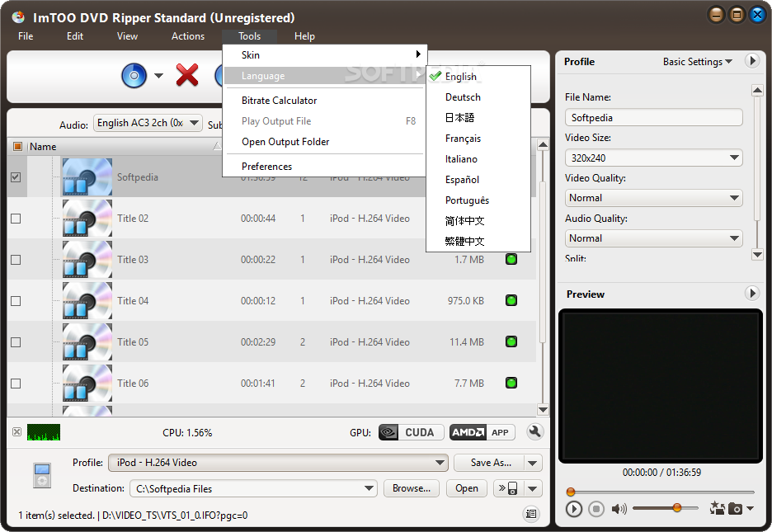Click the Softpedia title thumbnail

87,177
